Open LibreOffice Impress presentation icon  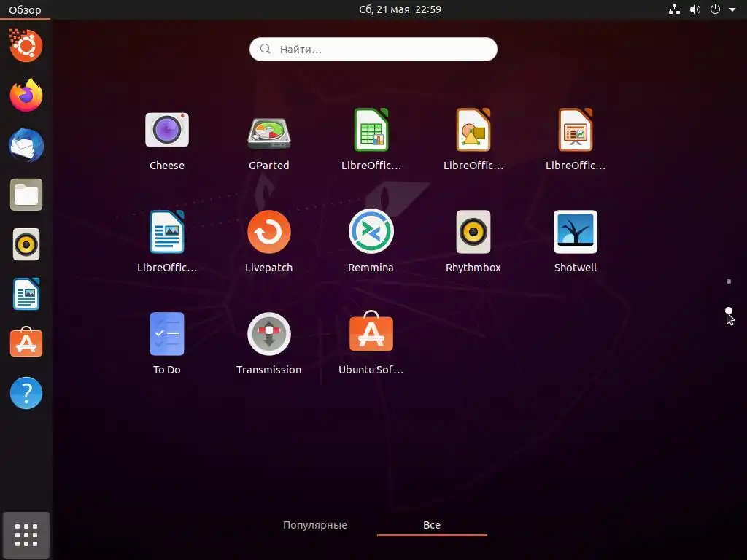[576, 130]
